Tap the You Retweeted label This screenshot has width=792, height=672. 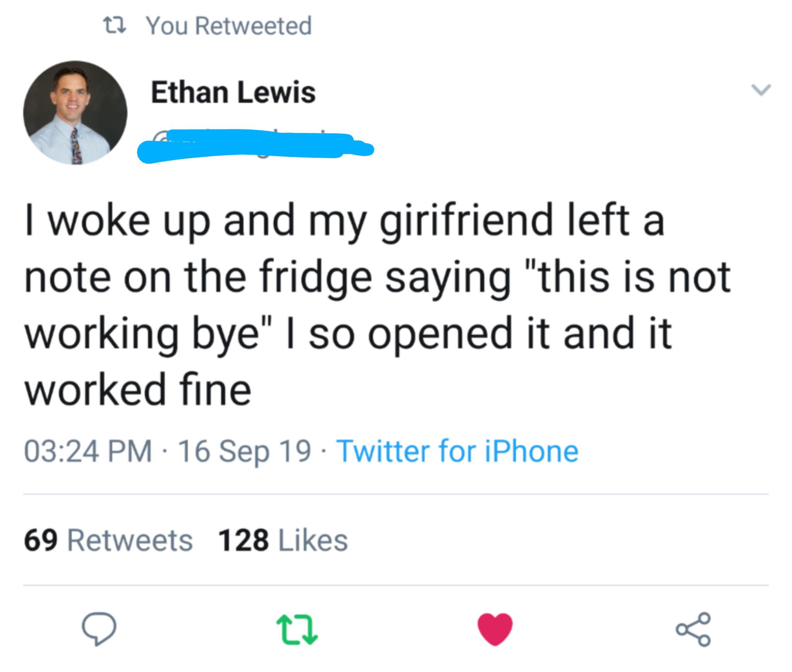pos(229,26)
